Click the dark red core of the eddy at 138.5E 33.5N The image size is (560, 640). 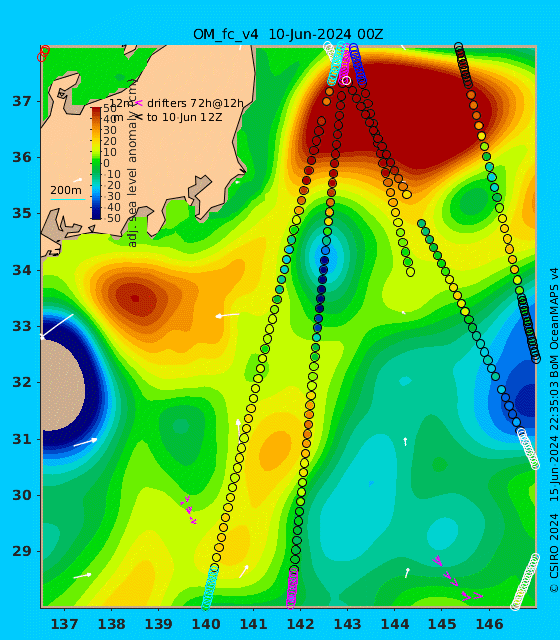pos(135,299)
